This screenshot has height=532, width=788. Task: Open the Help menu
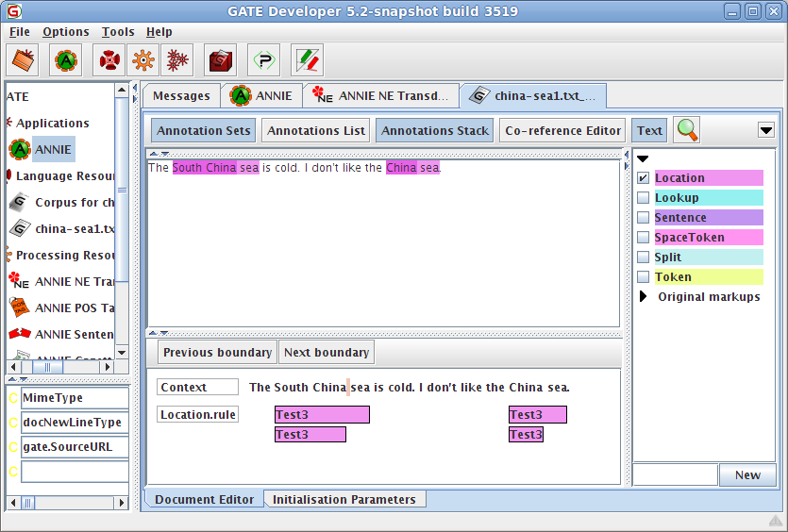tap(159, 32)
